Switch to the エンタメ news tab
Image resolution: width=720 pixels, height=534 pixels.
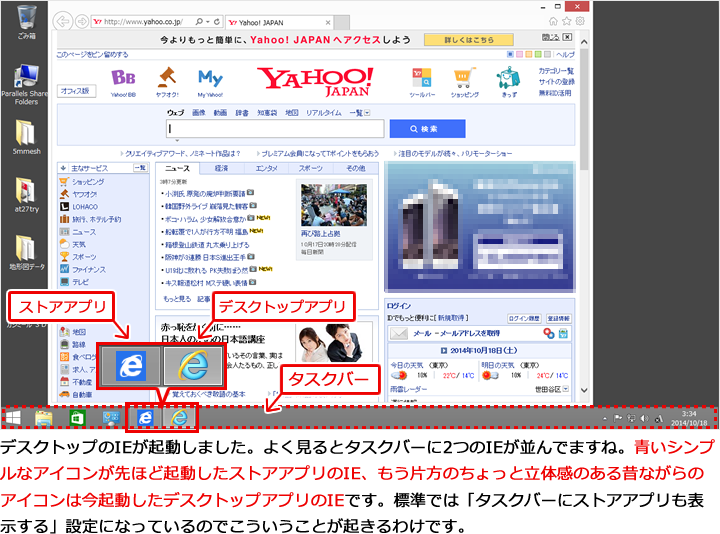point(266,168)
